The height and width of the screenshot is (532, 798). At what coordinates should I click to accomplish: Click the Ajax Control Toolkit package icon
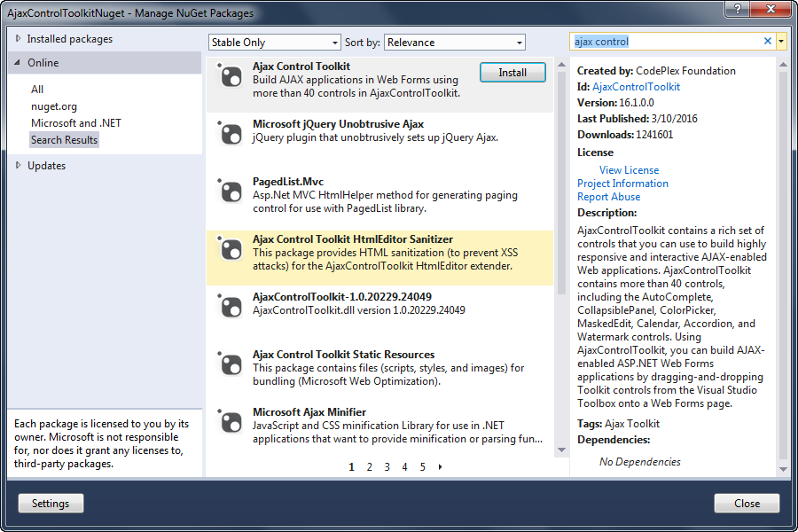231,77
